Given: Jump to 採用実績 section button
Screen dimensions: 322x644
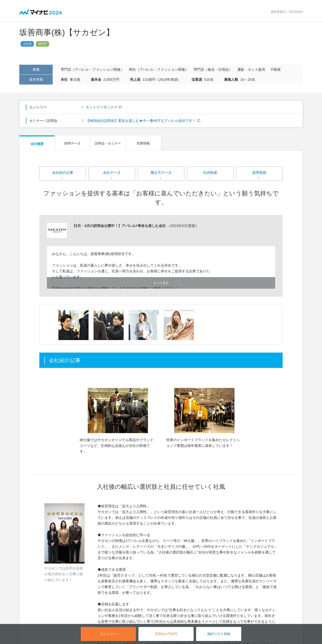Looking at the screenshot, I should tap(259, 174).
